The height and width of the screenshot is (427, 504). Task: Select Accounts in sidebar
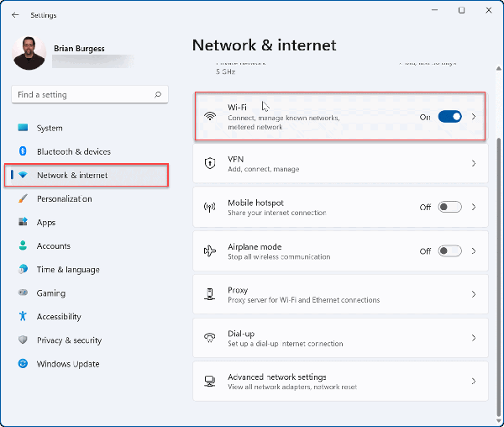click(x=89, y=245)
